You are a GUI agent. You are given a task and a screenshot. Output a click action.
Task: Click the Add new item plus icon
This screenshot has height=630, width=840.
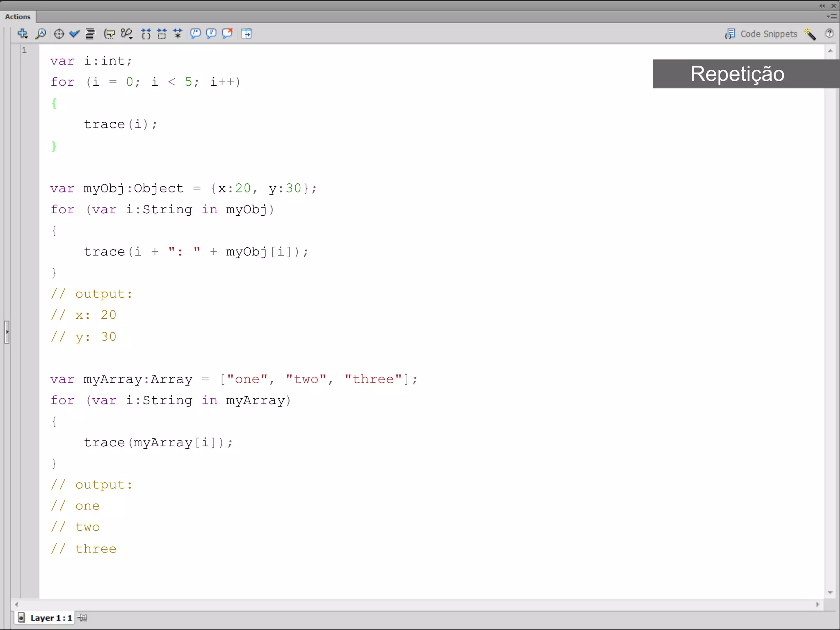tap(23, 34)
